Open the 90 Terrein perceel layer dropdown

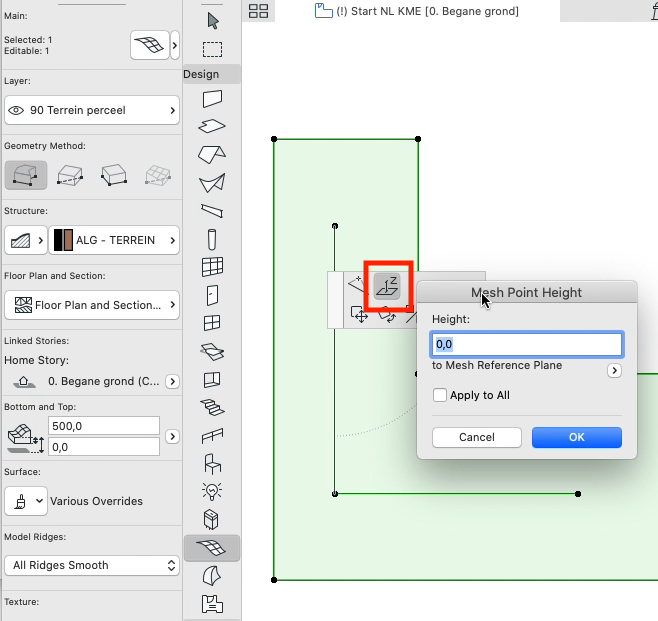point(92,110)
